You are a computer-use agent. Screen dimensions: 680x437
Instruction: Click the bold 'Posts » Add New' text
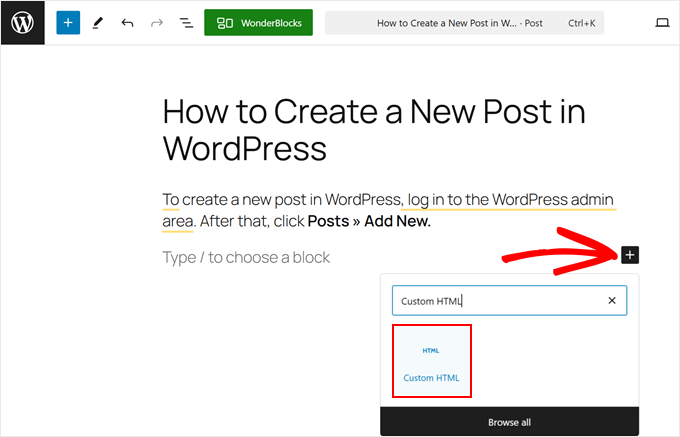click(369, 221)
